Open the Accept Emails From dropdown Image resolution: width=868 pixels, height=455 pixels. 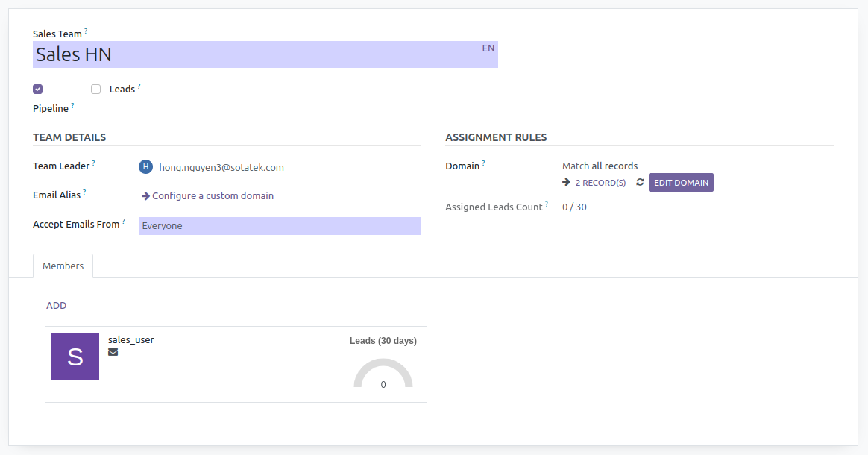coord(280,225)
